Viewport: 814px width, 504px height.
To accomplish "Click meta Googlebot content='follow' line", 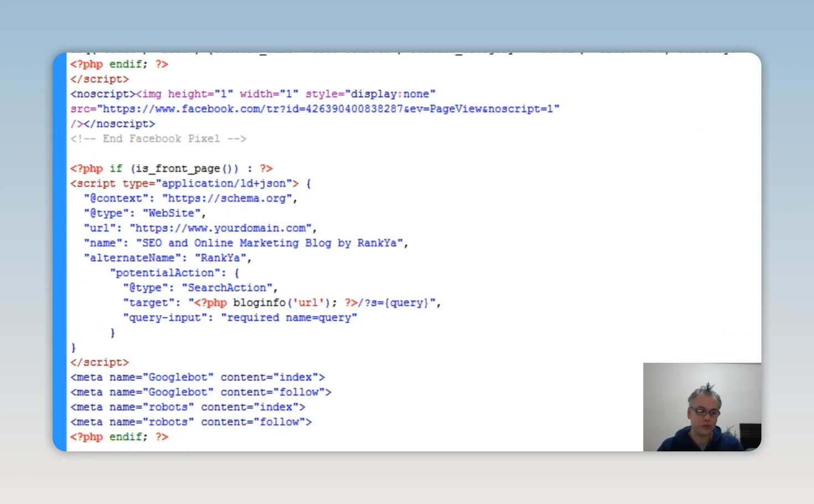I will (201, 393).
